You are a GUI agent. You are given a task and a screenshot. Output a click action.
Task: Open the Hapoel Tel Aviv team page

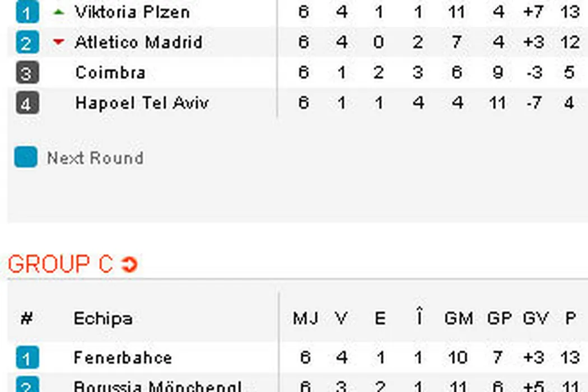142,104
